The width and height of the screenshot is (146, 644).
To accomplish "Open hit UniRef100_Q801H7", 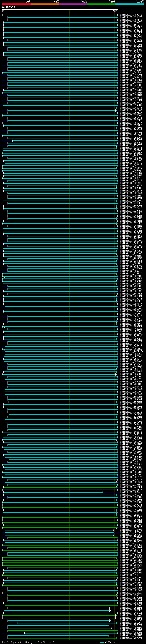I will coord(131,635).
